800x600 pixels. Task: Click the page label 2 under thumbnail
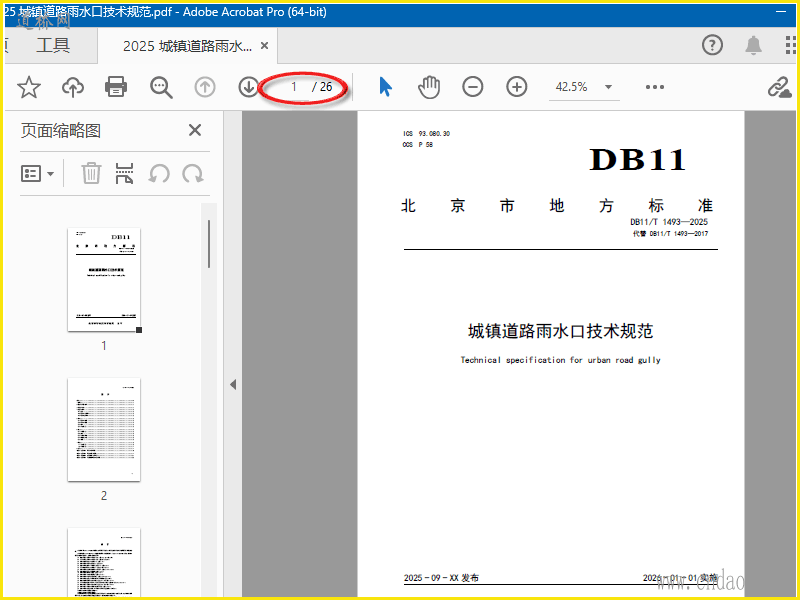104,495
